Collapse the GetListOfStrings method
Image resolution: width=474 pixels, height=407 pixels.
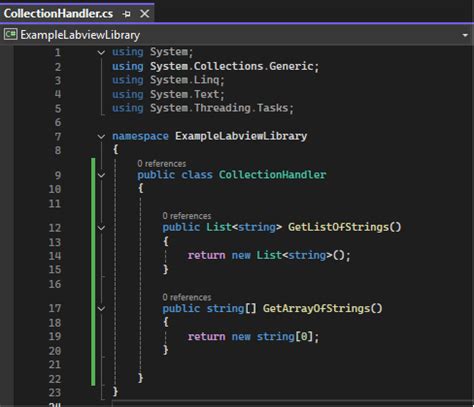pyautogui.click(x=101, y=228)
